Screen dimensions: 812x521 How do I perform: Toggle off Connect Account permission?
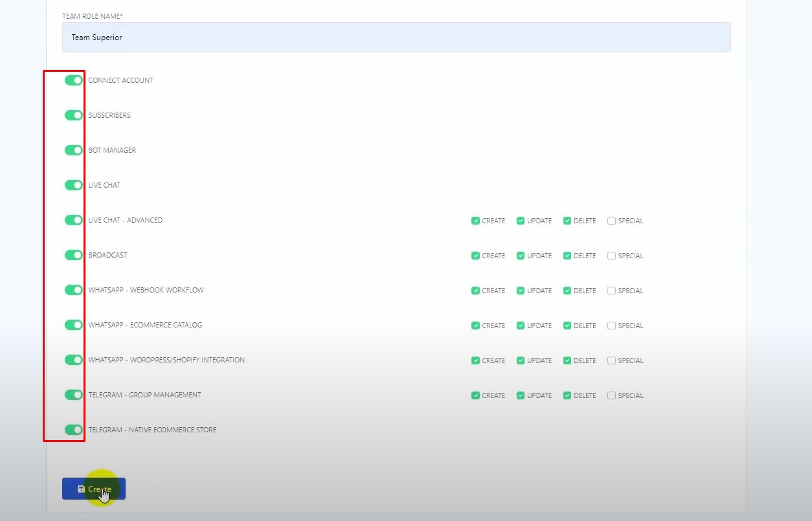pos(74,80)
